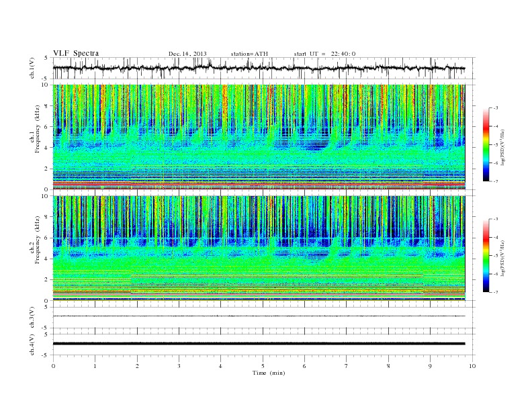
Task: Click the "8" kHz tick of ch.1 spectrogram
Action: [x=46, y=106]
